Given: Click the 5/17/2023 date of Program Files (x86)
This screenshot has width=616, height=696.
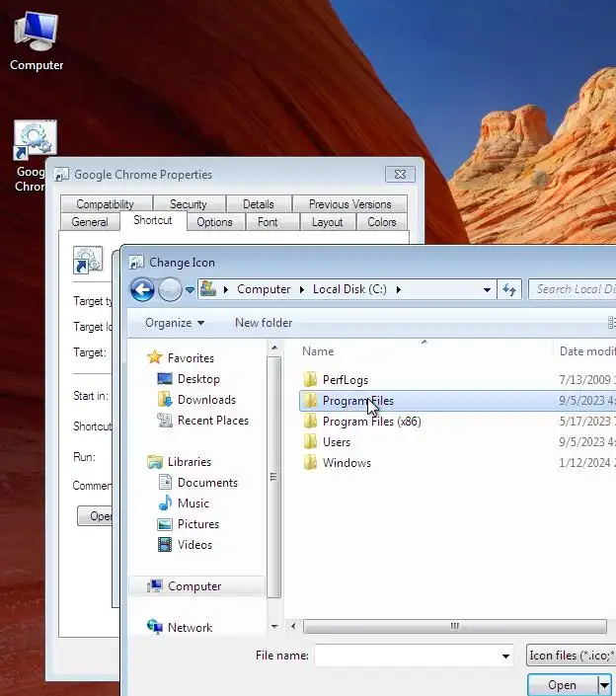Looking at the screenshot, I should click(x=587, y=422).
